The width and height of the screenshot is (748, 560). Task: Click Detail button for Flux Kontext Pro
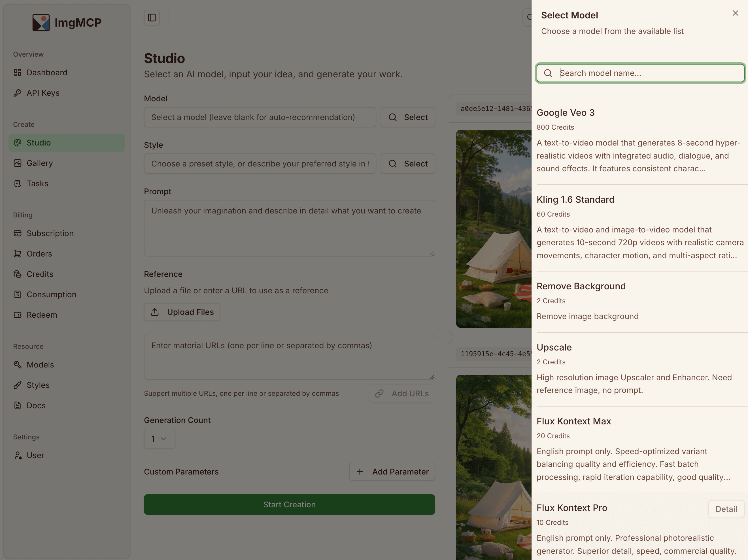click(726, 509)
